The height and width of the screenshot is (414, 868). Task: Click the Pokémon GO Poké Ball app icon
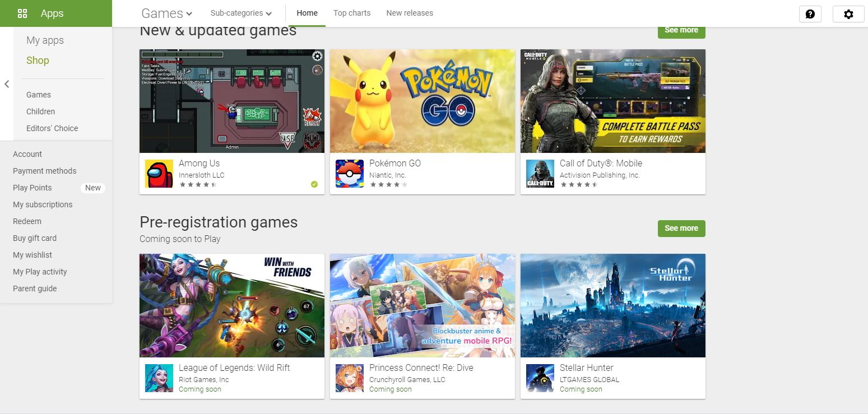point(349,173)
